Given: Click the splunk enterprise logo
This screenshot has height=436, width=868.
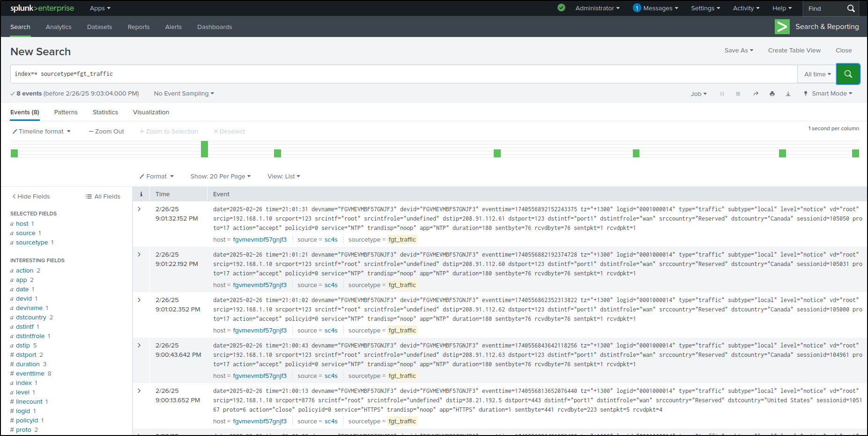Looking at the screenshot, I should pos(42,8).
